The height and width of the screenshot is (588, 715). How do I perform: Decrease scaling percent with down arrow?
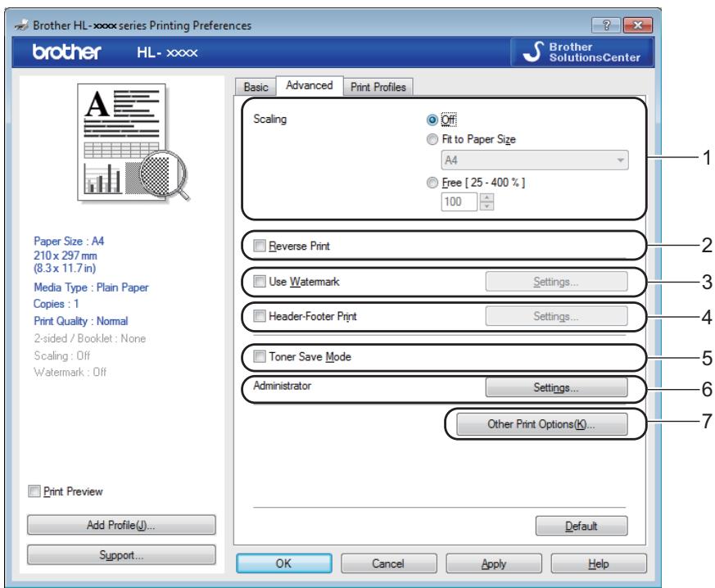[487, 206]
